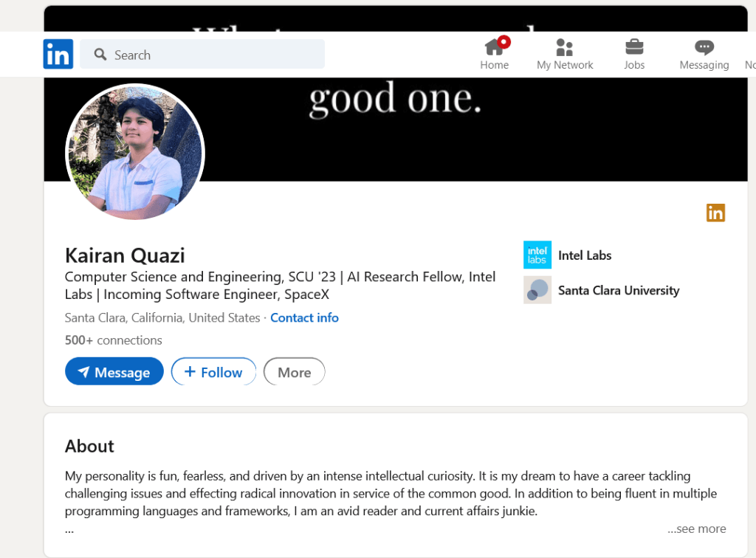Click the magnifier icon in the search box

coord(100,55)
